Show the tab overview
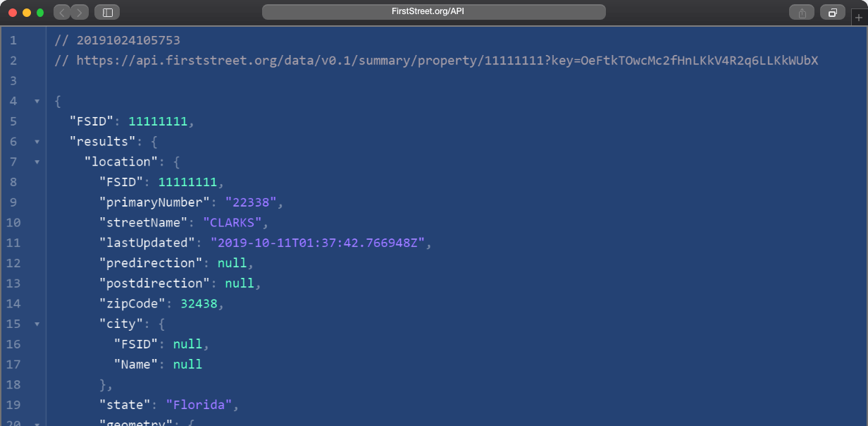868x426 pixels. (832, 12)
